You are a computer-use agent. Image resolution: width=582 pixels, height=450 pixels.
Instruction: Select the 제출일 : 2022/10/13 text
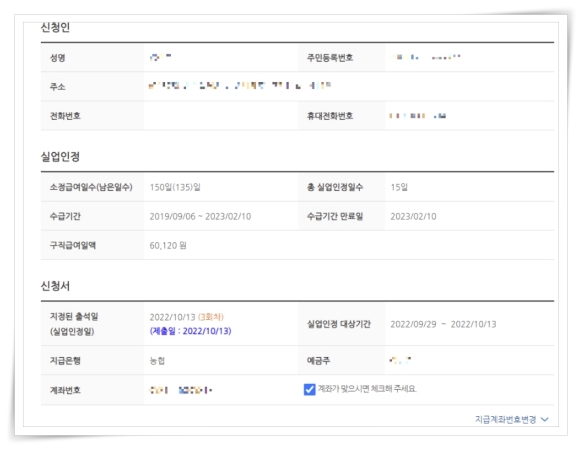coord(190,331)
